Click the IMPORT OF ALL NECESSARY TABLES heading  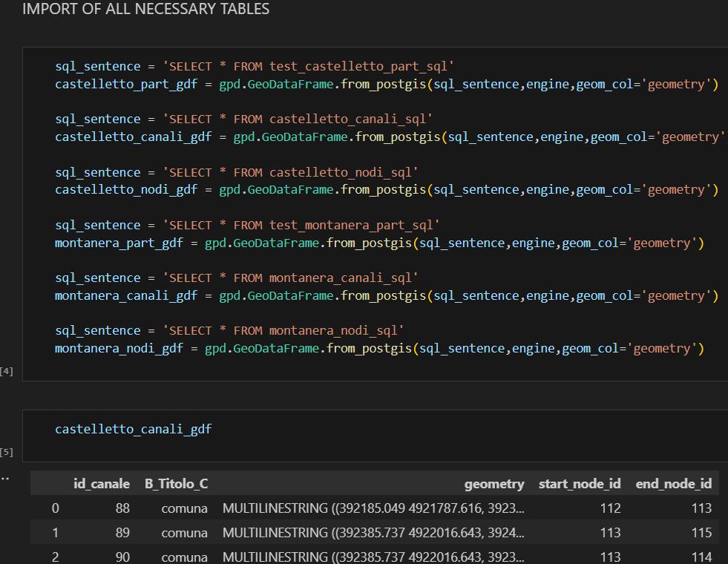[145, 9]
